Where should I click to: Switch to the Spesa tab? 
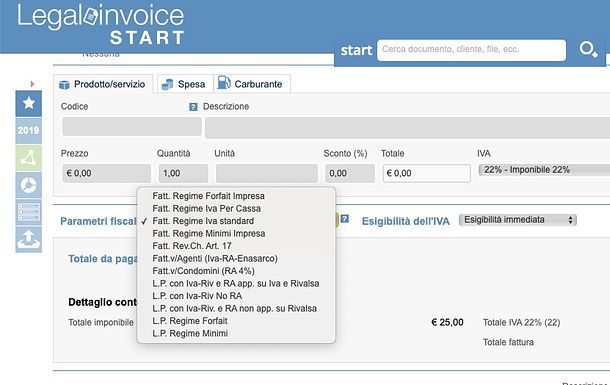click(185, 84)
